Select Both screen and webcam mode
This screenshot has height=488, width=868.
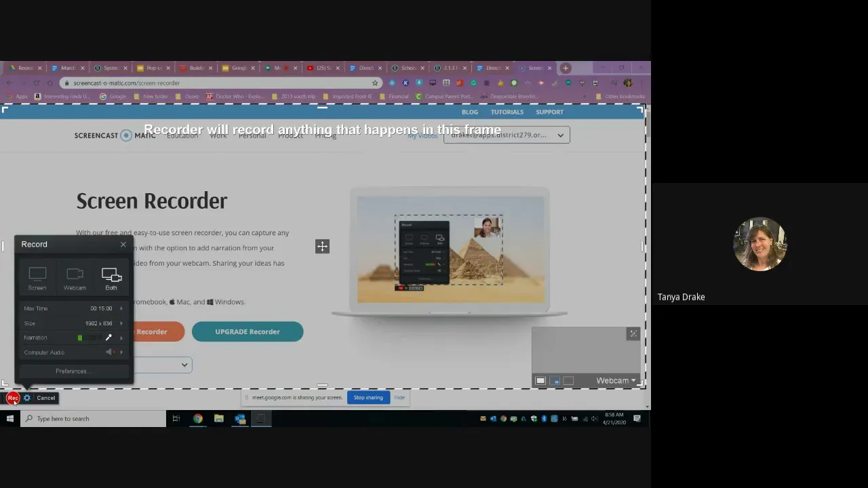point(111,279)
